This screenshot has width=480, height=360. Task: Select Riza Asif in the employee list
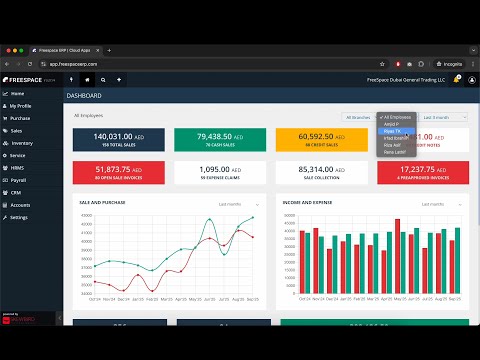(x=396, y=145)
